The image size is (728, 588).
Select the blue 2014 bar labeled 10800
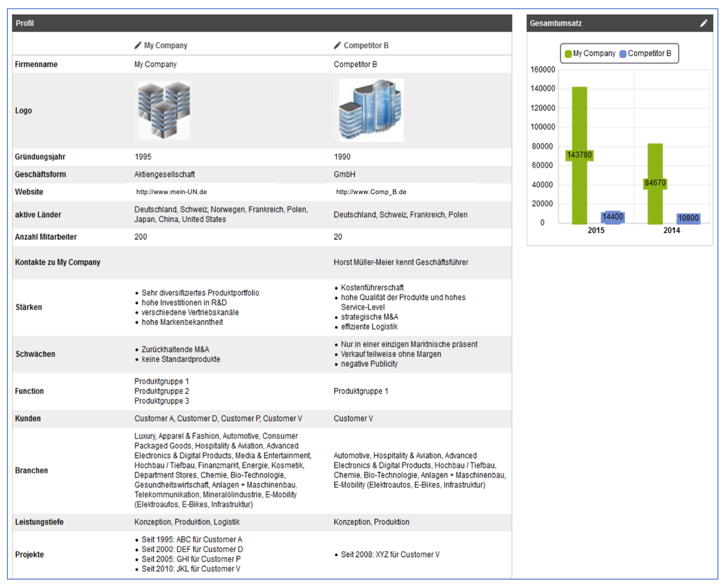(688, 218)
